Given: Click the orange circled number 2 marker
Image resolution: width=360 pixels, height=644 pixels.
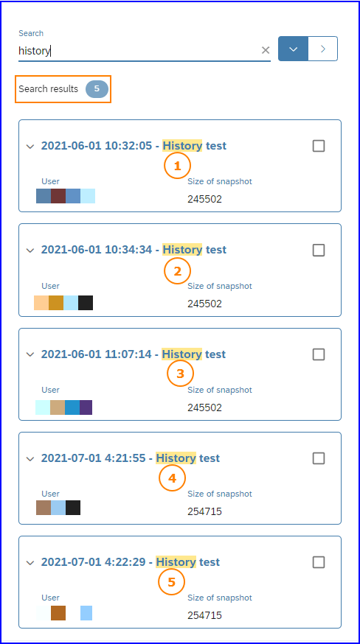Looking at the screenshot, I should [177, 271].
